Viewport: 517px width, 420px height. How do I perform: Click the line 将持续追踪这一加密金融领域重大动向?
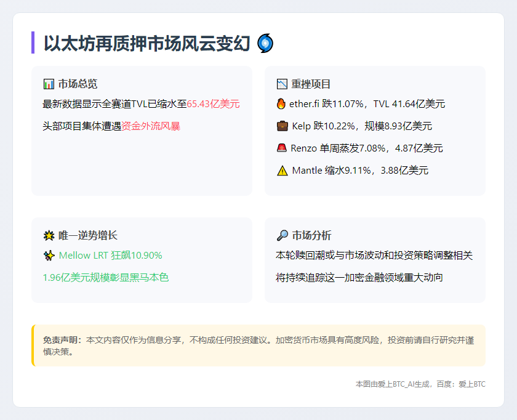click(359, 278)
